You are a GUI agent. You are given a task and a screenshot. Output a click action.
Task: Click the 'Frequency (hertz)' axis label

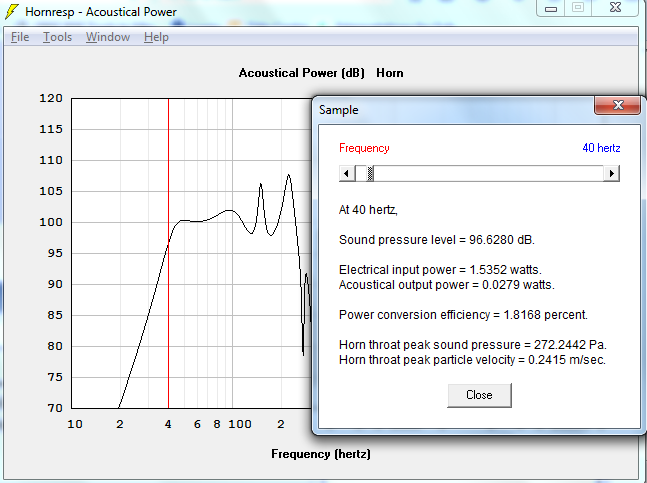pyautogui.click(x=321, y=454)
